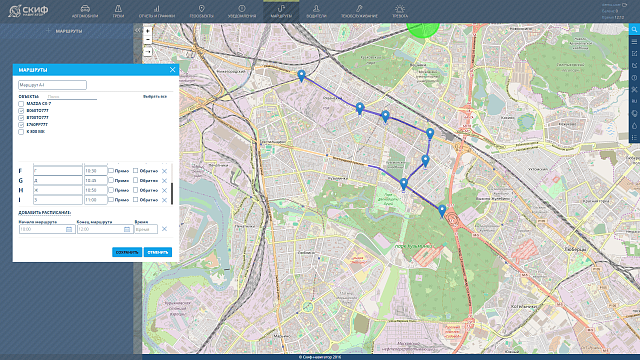Open the map layers menu icon
Screen dimensions: 640x360
tap(634, 42)
